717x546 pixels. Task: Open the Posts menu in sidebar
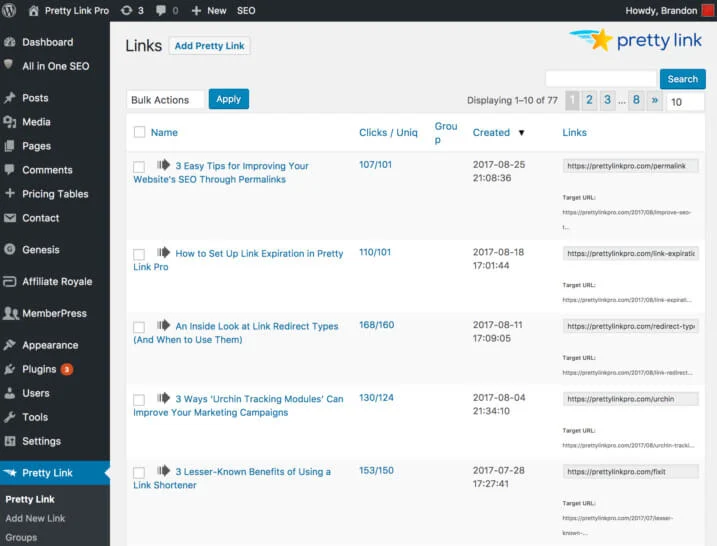coord(35,98)
